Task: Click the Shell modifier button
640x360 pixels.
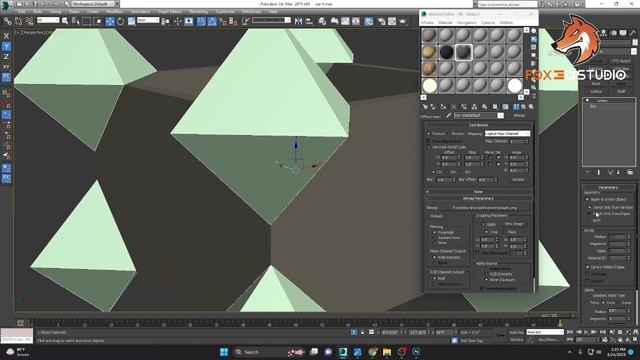Action: (x=620, y=91)
